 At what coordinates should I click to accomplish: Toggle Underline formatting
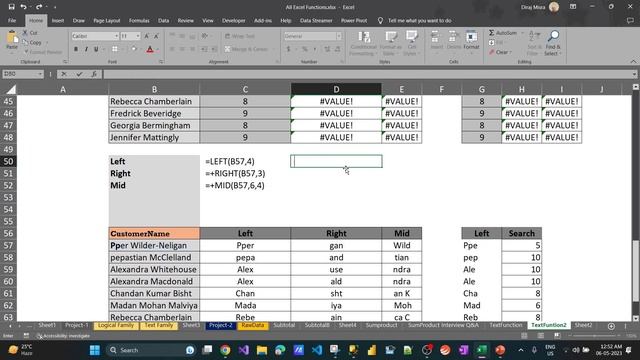click(96, 49)
